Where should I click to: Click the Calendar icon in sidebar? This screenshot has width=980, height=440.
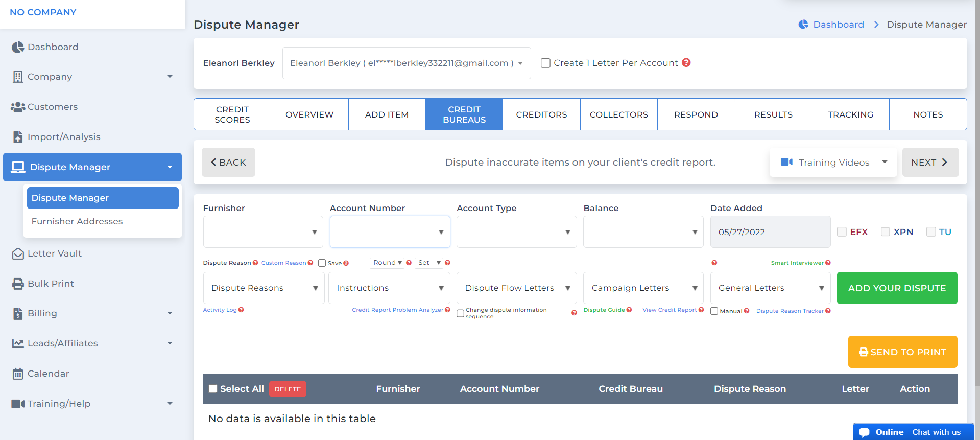coord(18,374)
